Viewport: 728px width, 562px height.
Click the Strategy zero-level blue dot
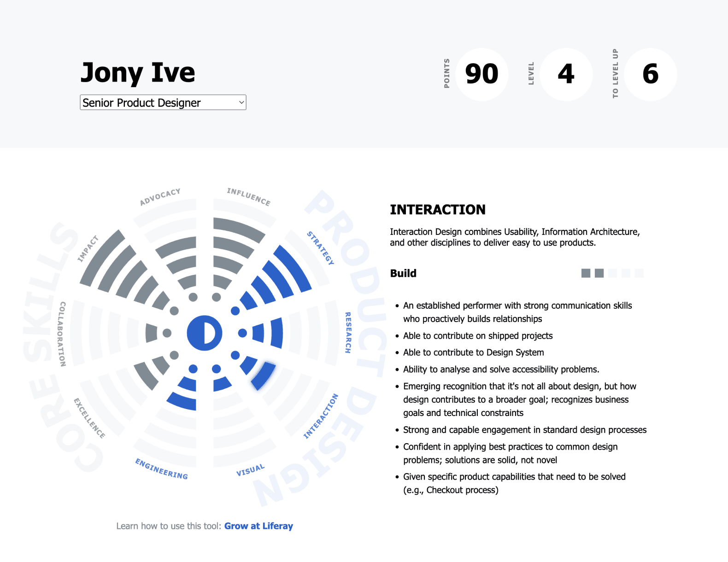(x=235, y=311)
